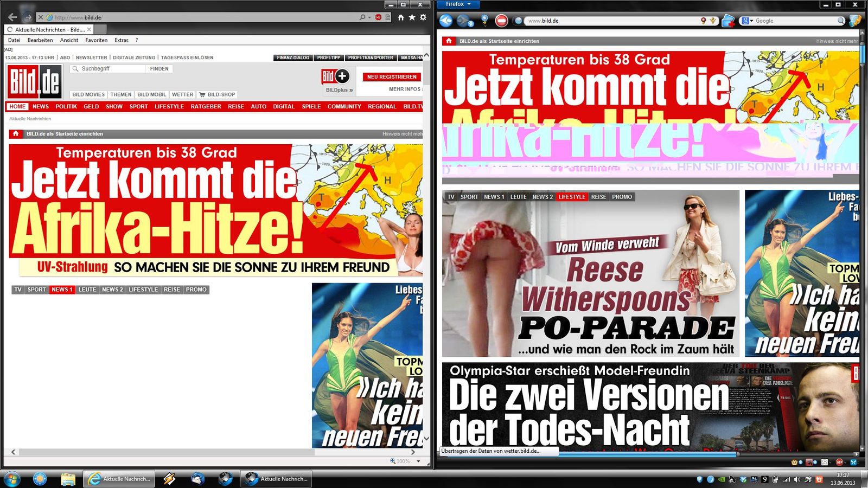The width and height of the screenshot is (868, 488).
Task: Select NEWS 1 tab in IE teaser bar
Action: pyautogui.click(x=62, y=290)
